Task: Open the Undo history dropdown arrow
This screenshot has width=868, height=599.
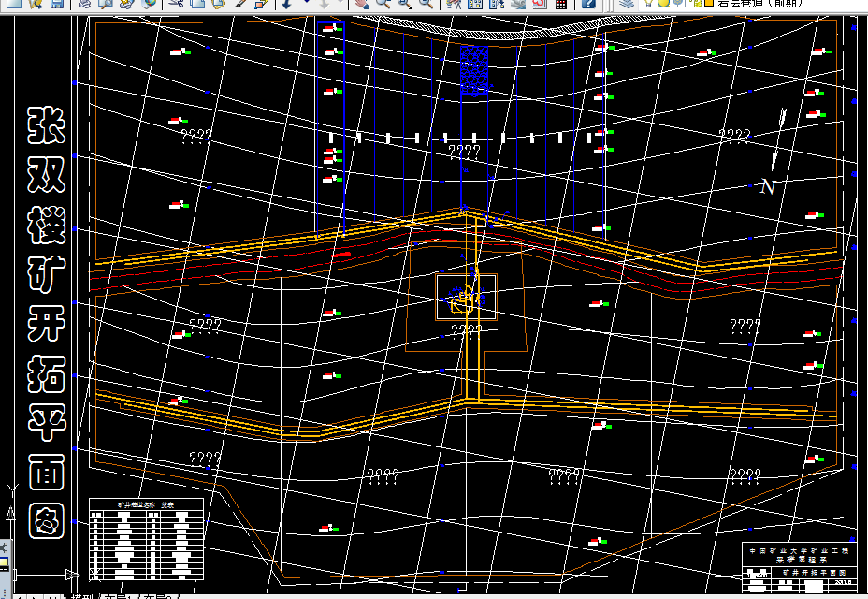Action: tap(306, 3)
